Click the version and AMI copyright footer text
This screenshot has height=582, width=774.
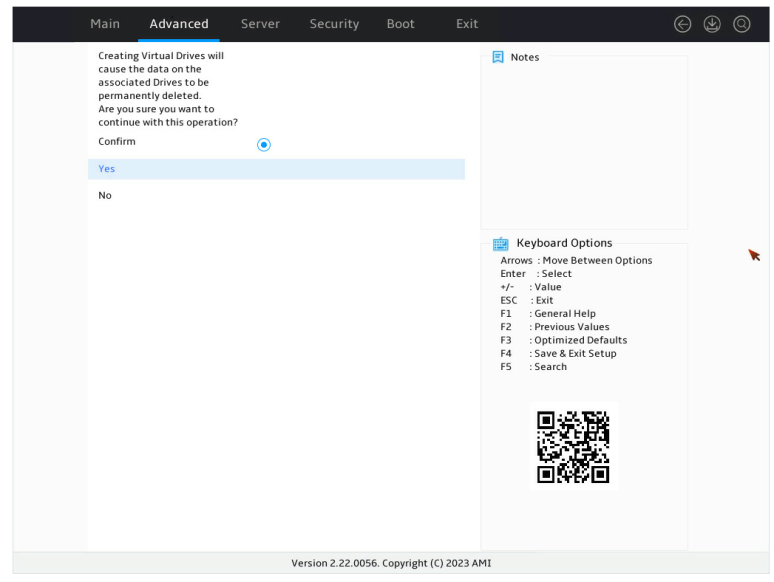391,563
